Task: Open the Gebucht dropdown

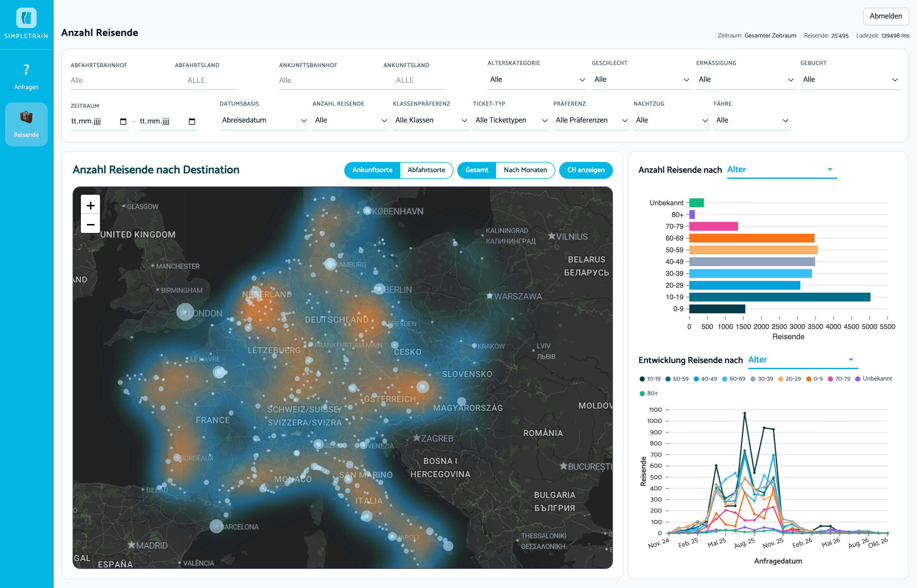Action: point(850,80)
